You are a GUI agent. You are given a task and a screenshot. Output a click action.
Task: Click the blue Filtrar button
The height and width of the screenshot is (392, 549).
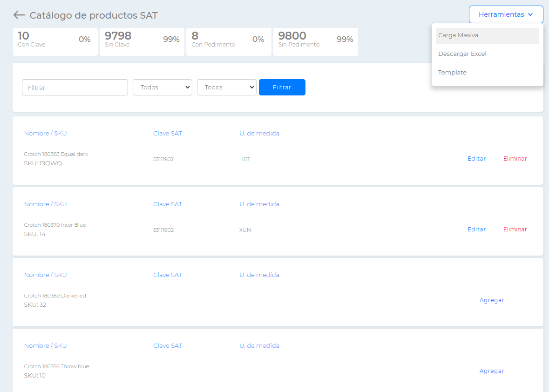[282, 88]
